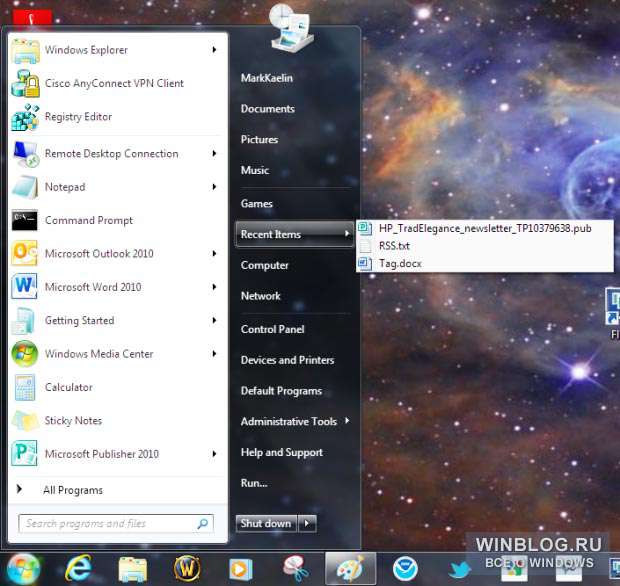The image size is (620, 586).
Task: Open the Twitter bird taskbar icon
Action: click(x=460, y=569)
